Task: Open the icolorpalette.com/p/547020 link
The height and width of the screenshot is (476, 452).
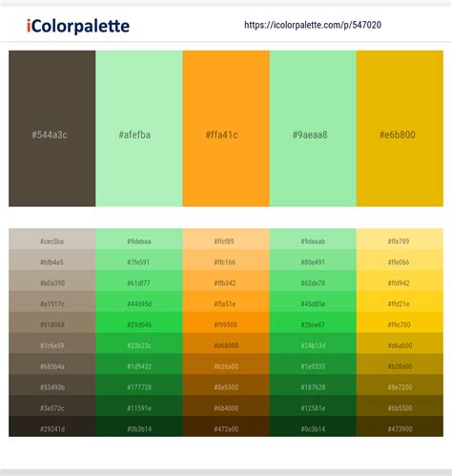Action: [313, 25]
